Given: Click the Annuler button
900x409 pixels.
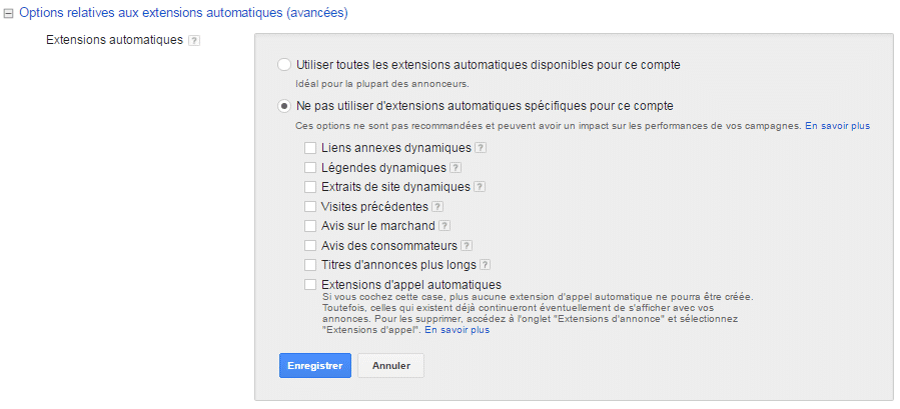Looking at the screenshot, I should point(391,365).
